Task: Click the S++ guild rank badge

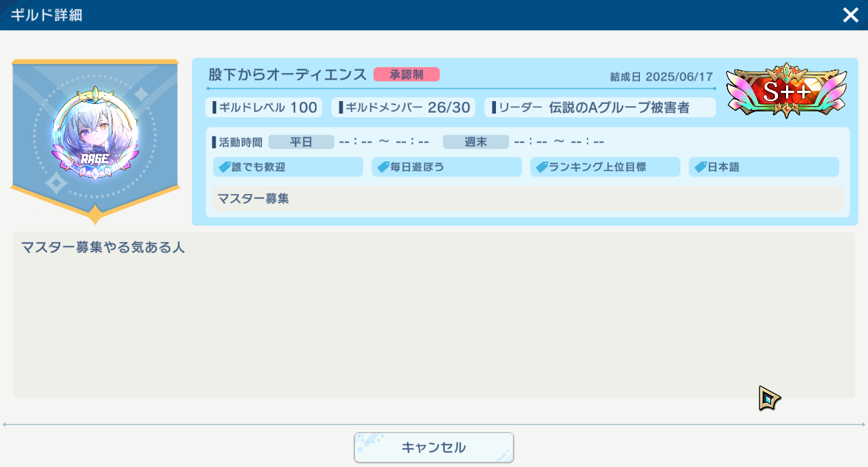Action: tap(786, 91)
